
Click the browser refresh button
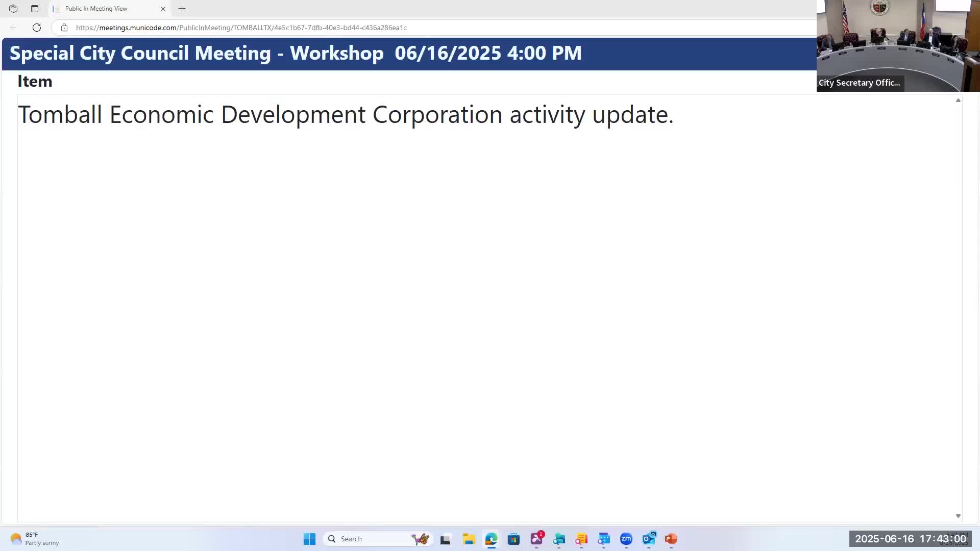(x=37, y=28)
